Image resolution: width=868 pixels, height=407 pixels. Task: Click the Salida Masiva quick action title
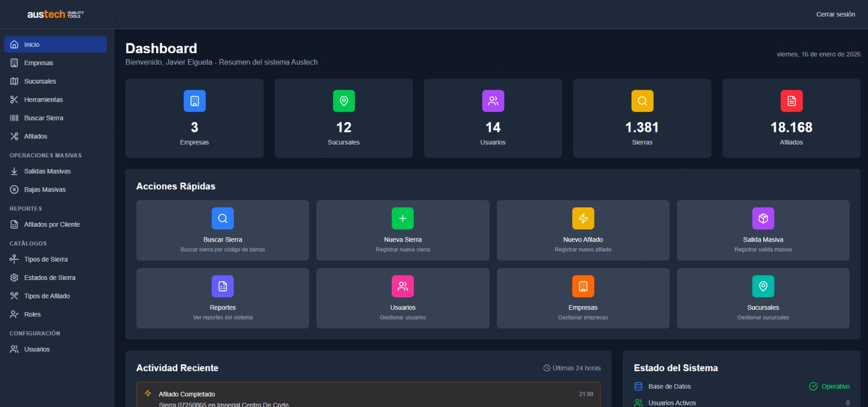(763, 240)
